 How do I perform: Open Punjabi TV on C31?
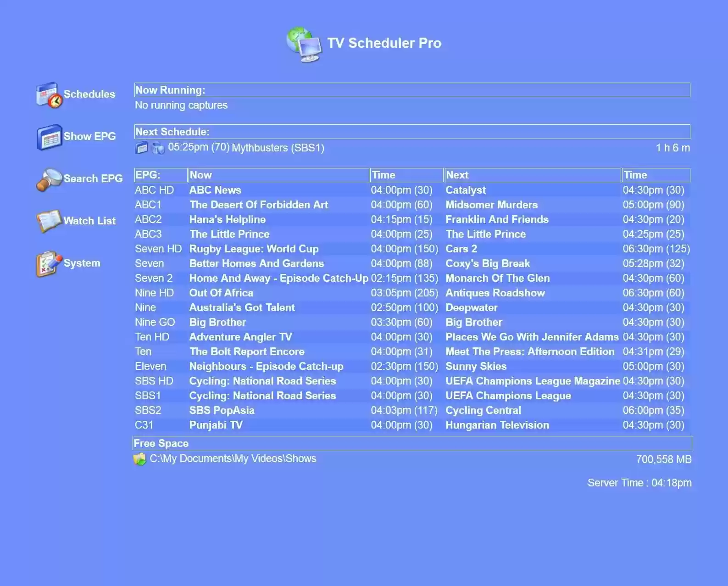point(216,425)
